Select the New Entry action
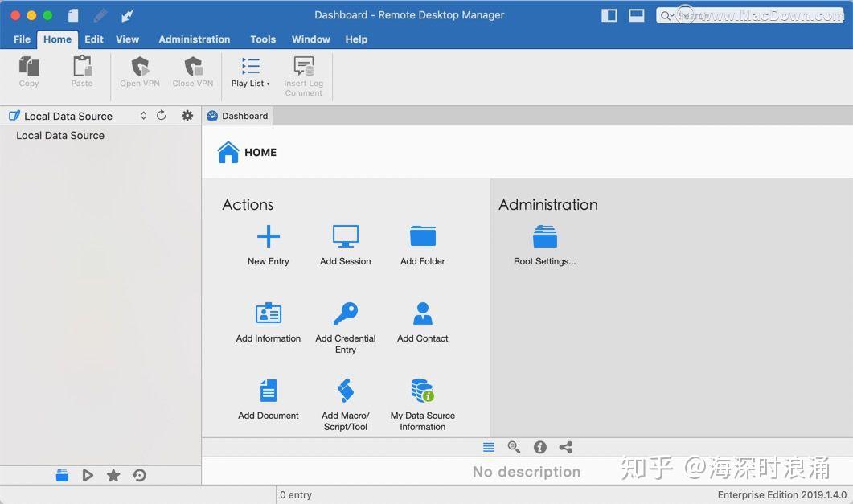Viewport: 853px width, 504px height. [x=268, y=236]
